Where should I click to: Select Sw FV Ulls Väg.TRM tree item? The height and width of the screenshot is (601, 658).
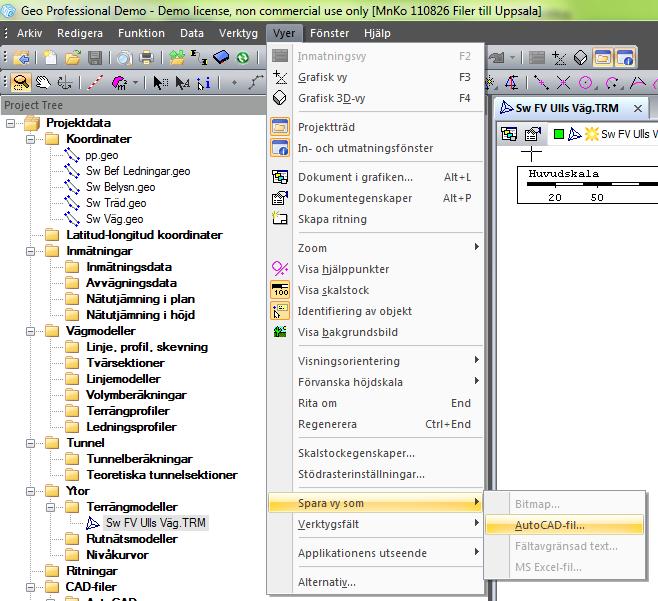point(155,523)
